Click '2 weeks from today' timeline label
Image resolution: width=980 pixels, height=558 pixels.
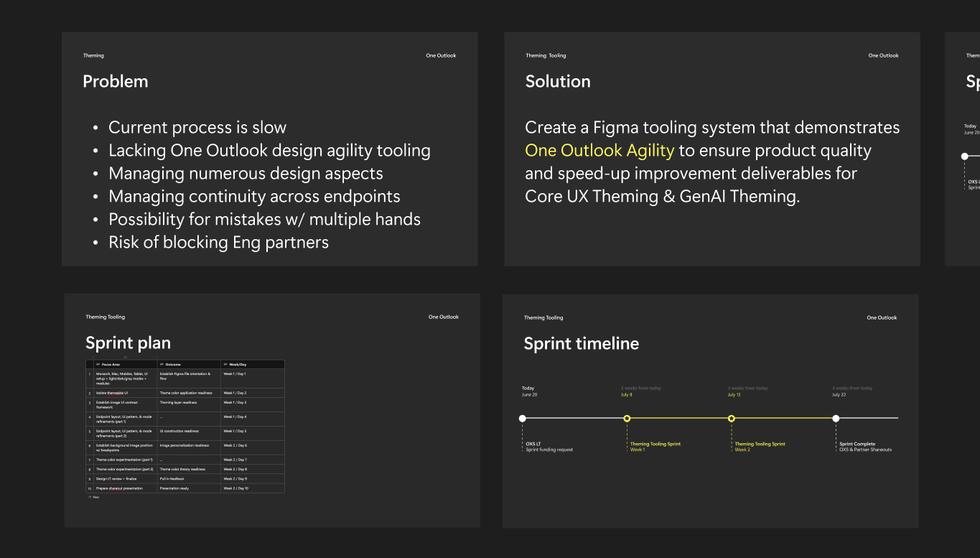(x=641, y=389)
